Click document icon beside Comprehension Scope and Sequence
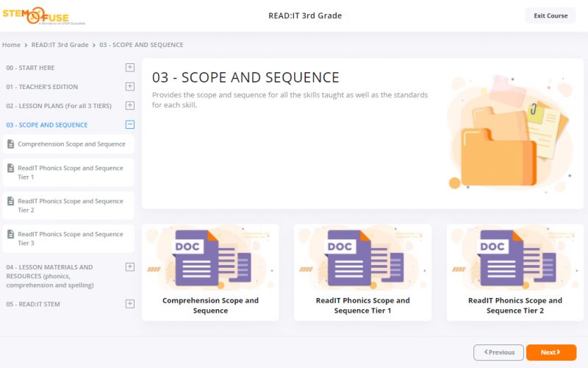This screenshot has width=588, height=368. [x=10, y=144]
